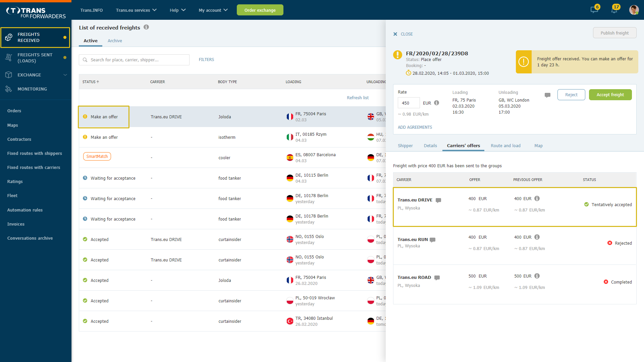Screen dimensions: 644x362
Task: Switch to the Details tab
Action: (x=430, y=145)
